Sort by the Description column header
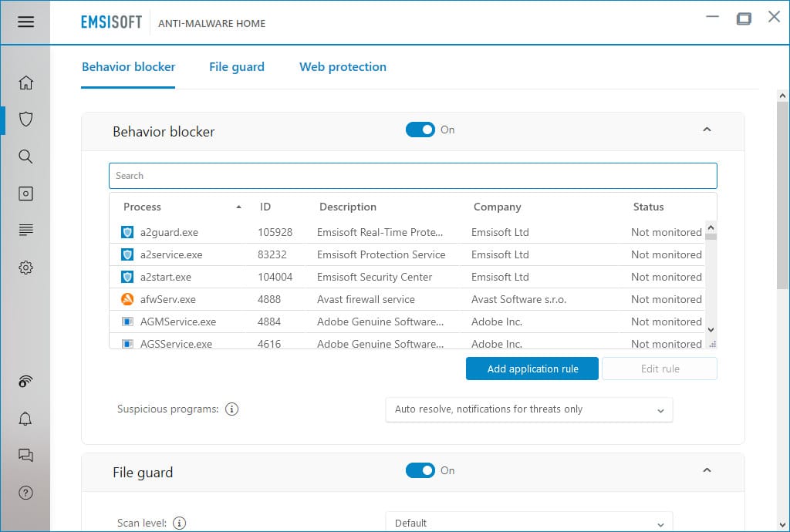Screen dimensions: 790x532 pyautogui.click(x=348, y=207)
